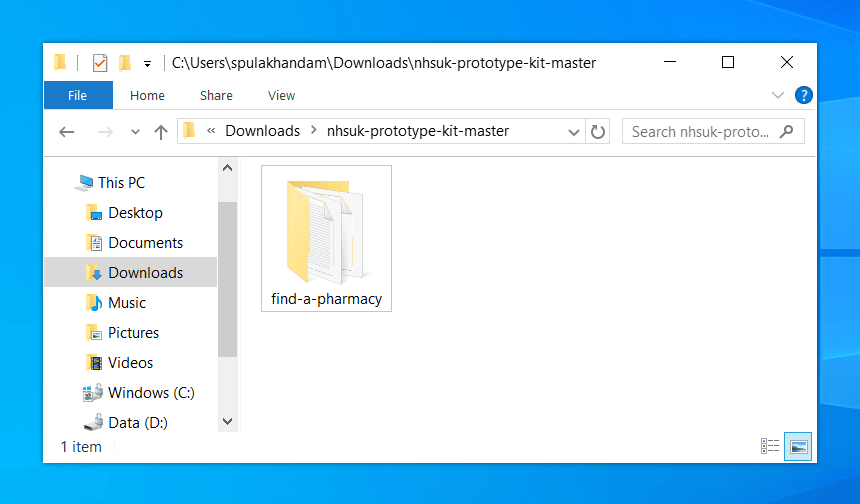Click the Downloads breadcrumb in address bar
Screen dimensions: 860x504
point(262,131)
